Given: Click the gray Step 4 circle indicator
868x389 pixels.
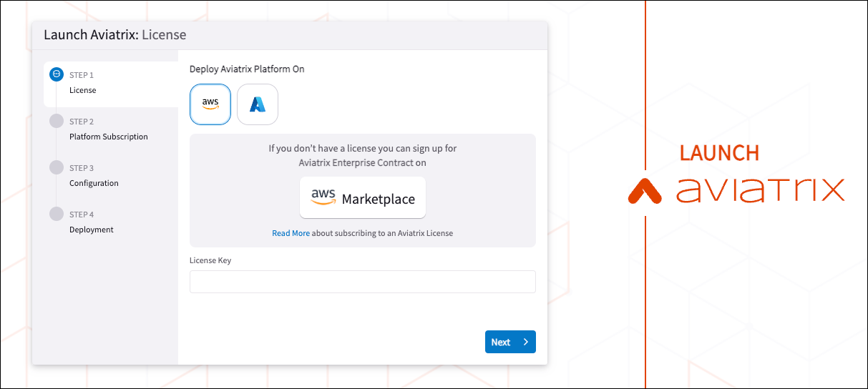Looking at the screenshot, I should [57, 214].
